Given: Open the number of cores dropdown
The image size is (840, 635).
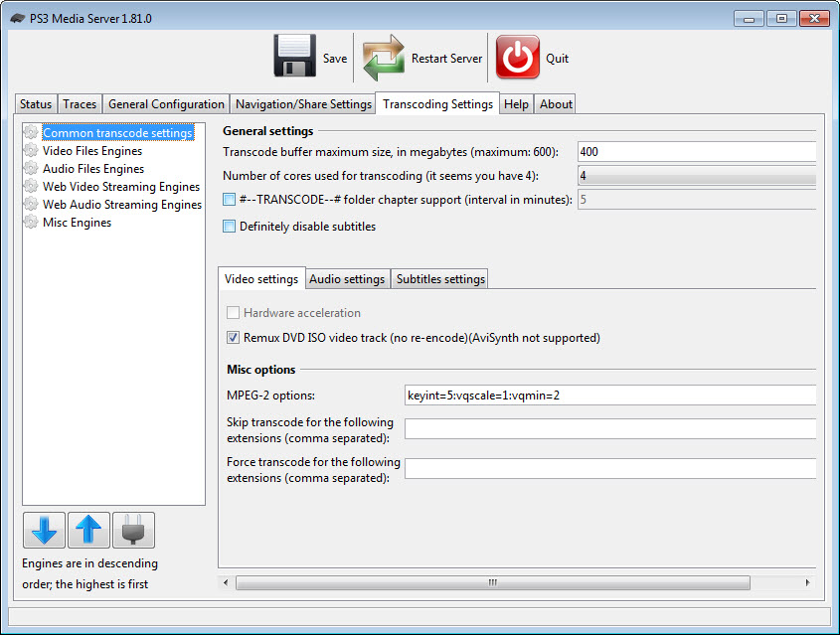Looking at the screenshot, I should point(697,176).
